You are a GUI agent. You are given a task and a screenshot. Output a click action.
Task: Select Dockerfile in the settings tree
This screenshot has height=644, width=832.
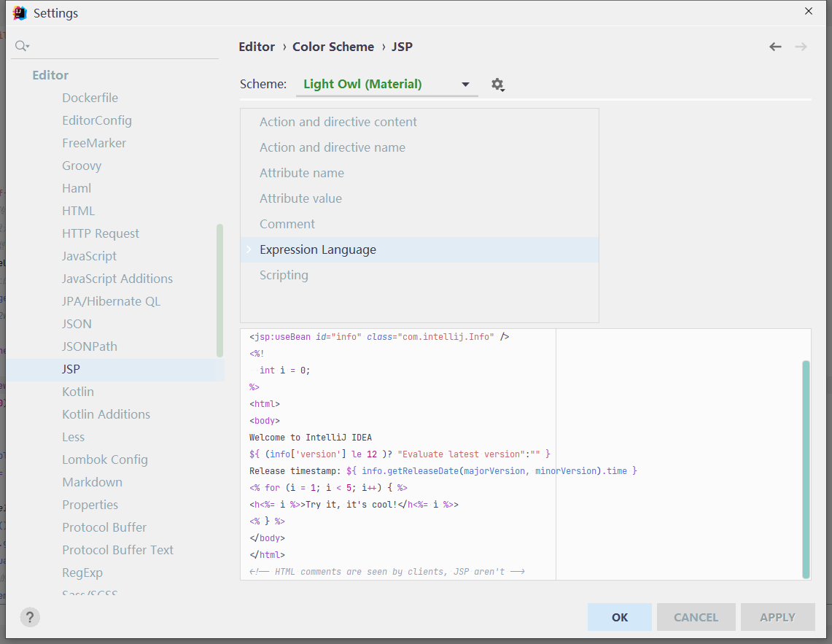[x=90, y=98]
